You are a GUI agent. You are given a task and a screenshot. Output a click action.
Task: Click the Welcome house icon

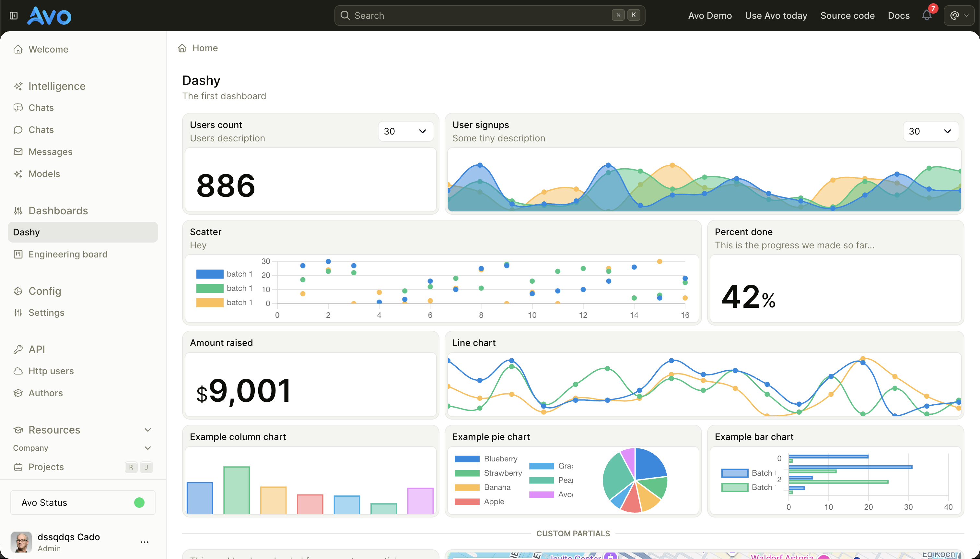[x=18, y=49]
